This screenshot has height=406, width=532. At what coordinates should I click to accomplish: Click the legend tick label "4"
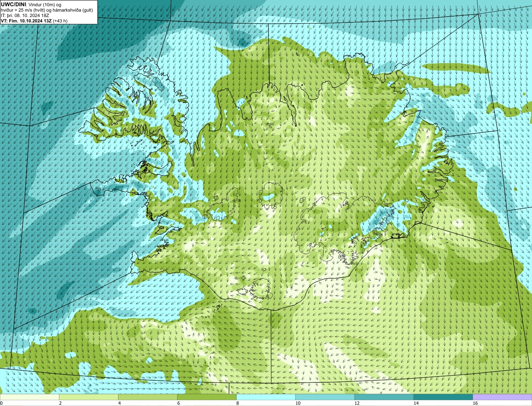(119, 403)
